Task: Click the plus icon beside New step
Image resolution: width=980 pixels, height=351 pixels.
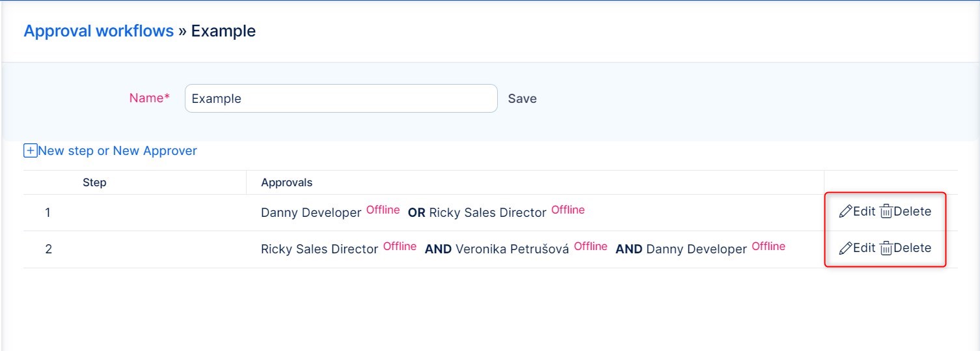Action: point(30,151)
